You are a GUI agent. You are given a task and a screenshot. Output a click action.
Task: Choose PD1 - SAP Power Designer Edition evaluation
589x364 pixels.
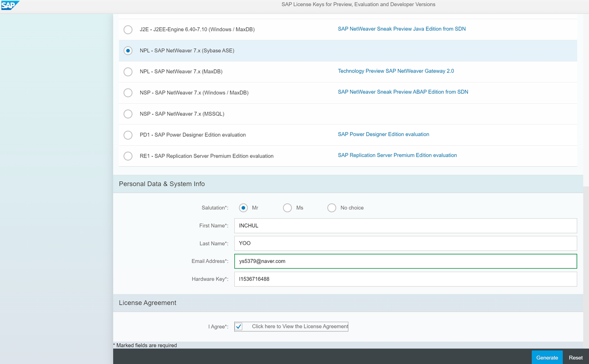pyautogui.click(x=128, y=135)
